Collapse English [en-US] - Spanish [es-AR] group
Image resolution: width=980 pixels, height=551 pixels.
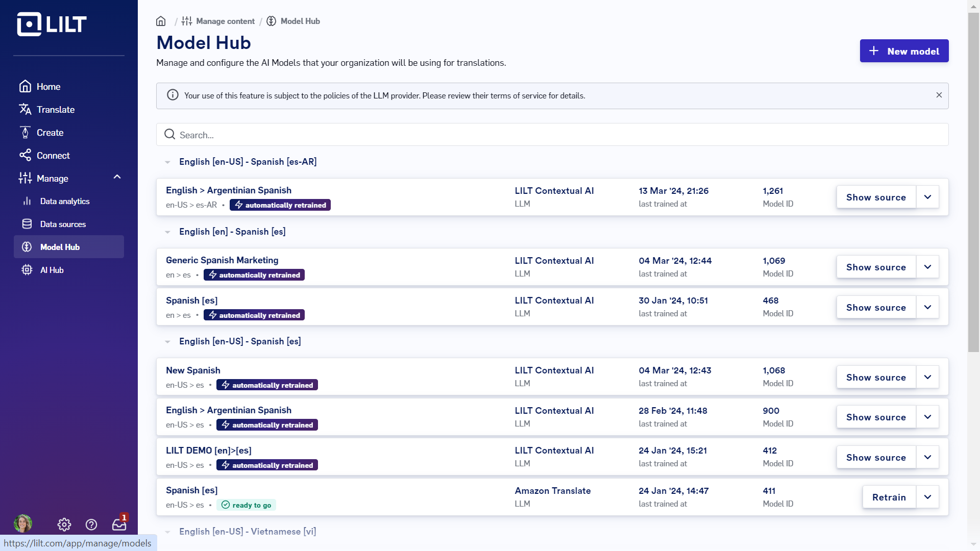coord(167,162)
